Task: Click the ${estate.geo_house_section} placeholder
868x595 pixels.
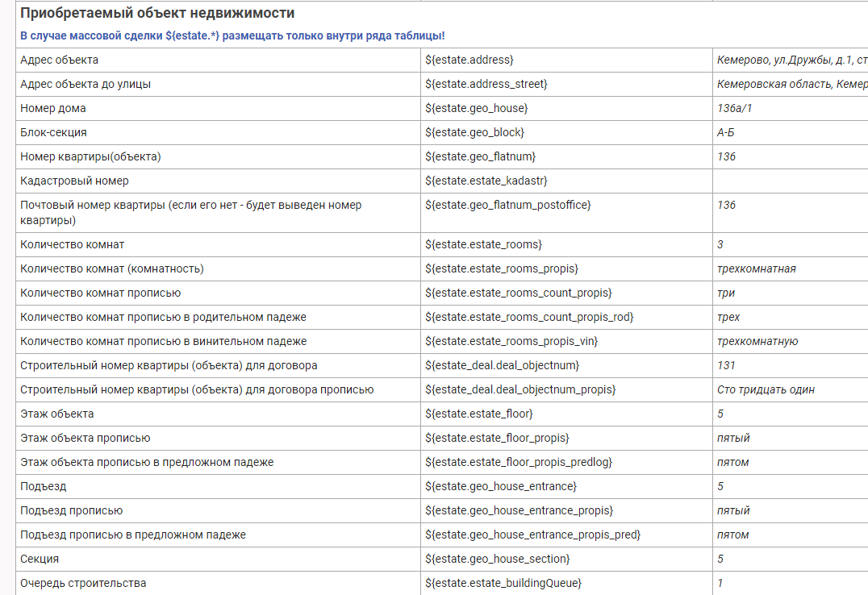Action: click(x=497, y=559)
